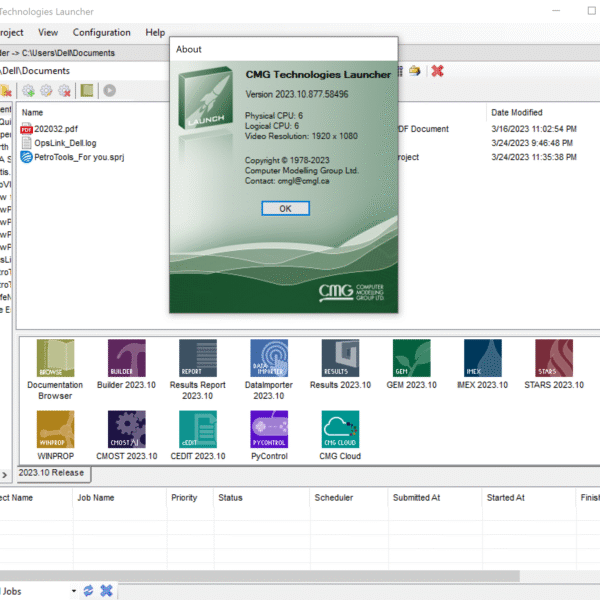The image size is (600, 600).
Task: Click the red X delete icon near path bar
Action: coord(437,71)
